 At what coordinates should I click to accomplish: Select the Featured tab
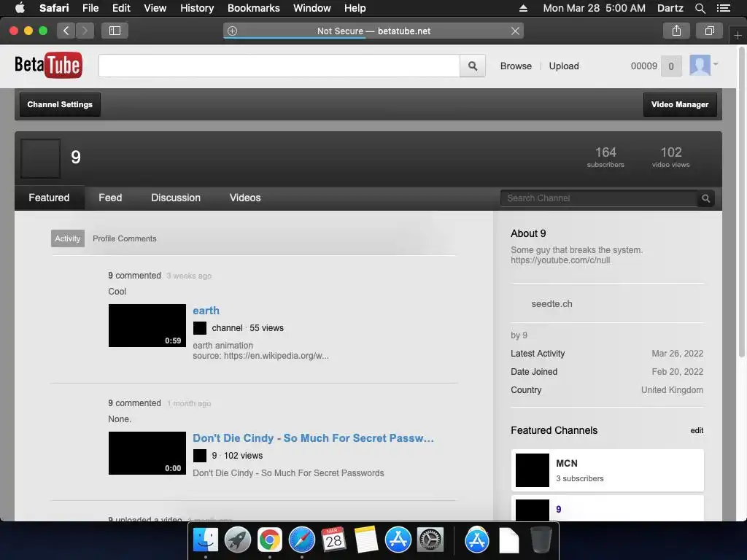[49, 198]
